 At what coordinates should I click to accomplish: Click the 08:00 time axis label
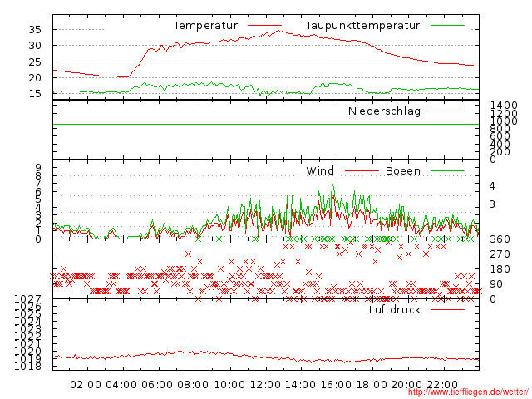(193, 385)
